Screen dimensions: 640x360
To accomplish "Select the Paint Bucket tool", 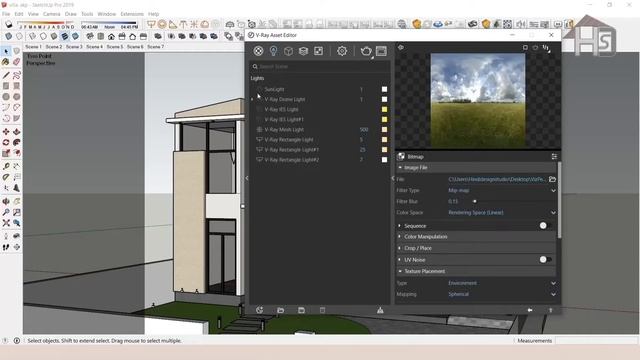I will 6,62.
